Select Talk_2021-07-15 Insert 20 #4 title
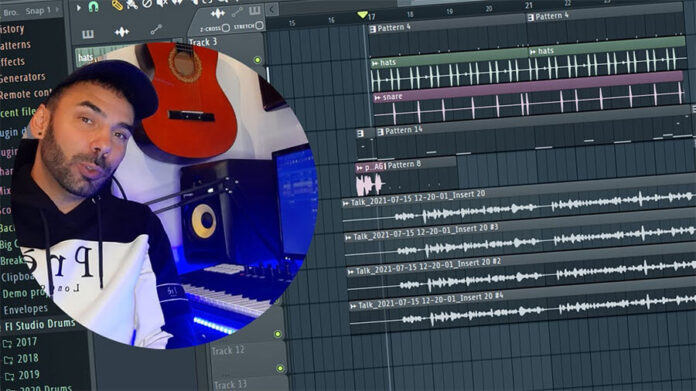Viewport: 696px width, 391px height. click(431, 301)
